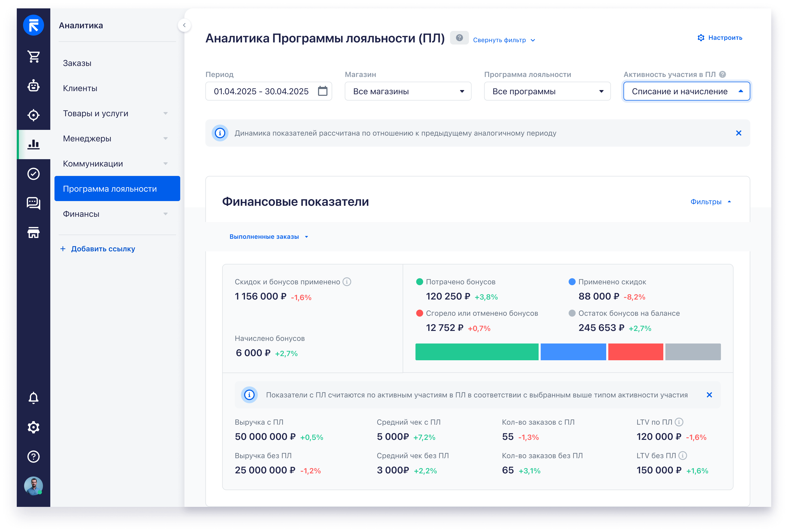788x532 pixels.
Task: Click green legend dot for Потрачено бонусов
Action: click(419, 282)
